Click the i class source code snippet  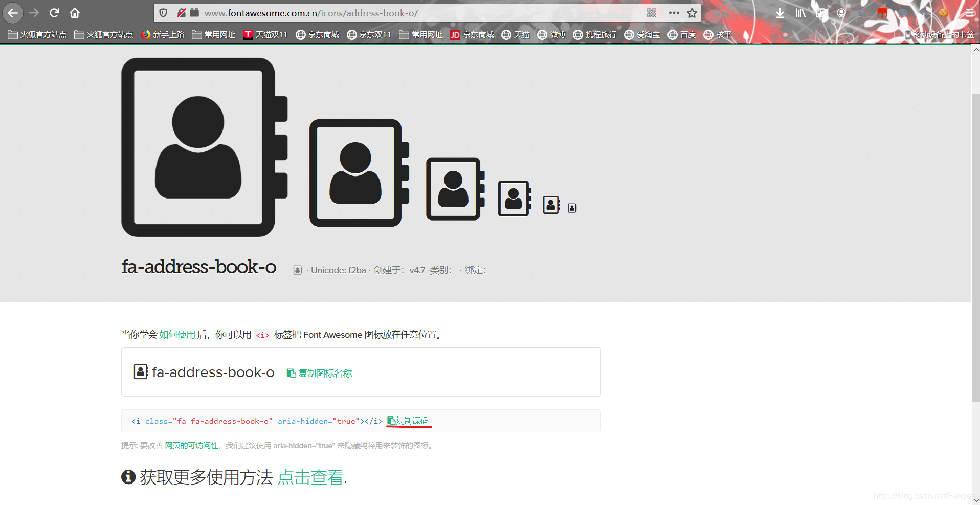tap(257, 421)
